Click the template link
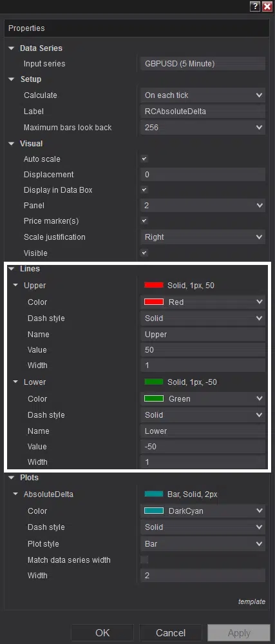 (x=252, y=601)
